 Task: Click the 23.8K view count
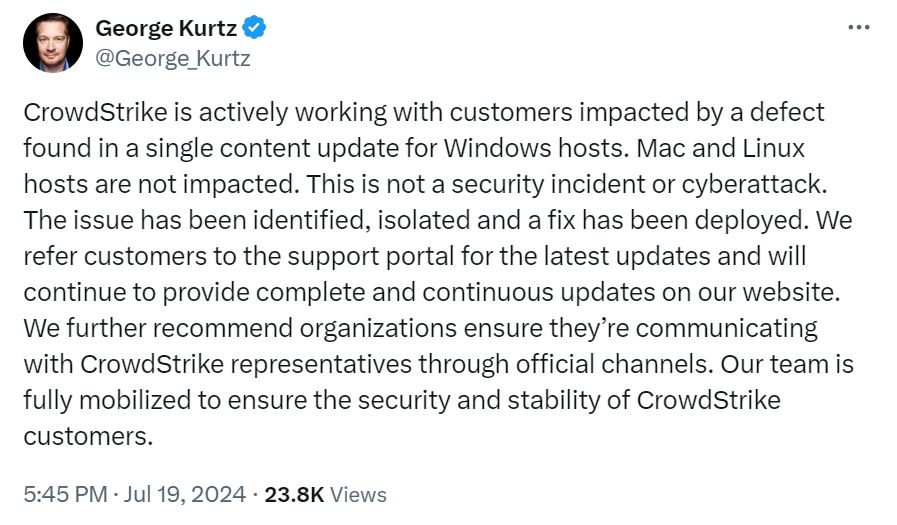coord(293,494)
